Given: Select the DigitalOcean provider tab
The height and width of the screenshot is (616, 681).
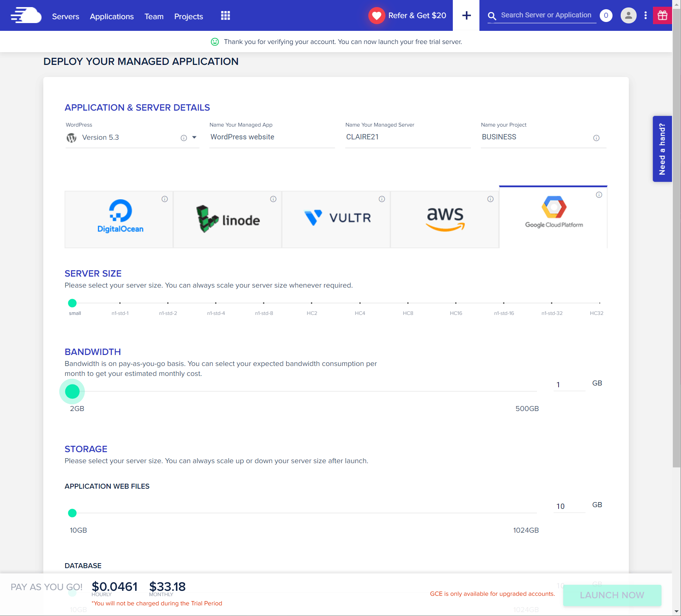Looking at the screenshot, I should click(119, 220).
